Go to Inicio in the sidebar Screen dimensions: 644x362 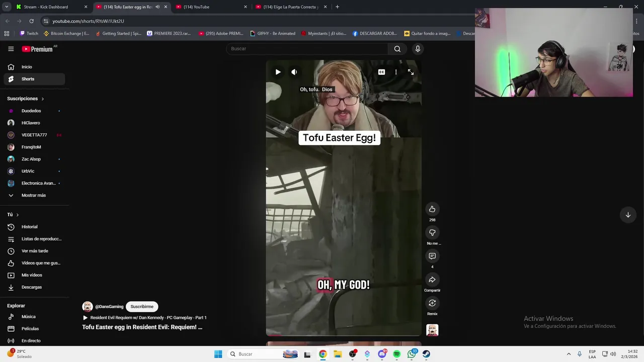click(x=34, y=67)
